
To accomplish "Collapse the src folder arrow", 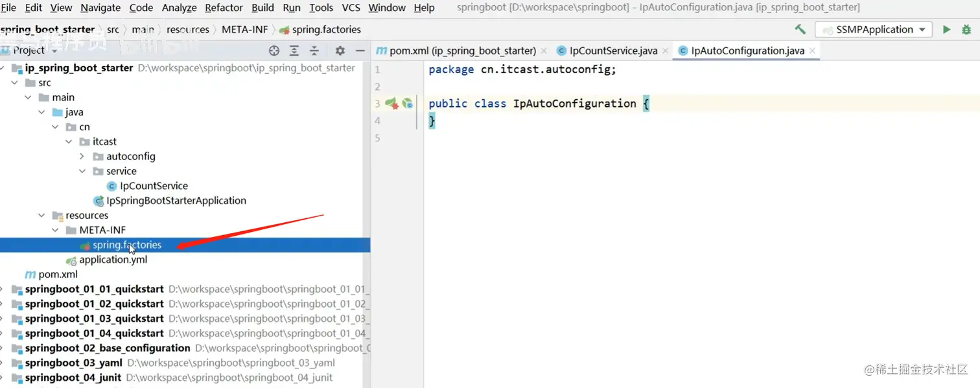I will click(x=14, y=83).
